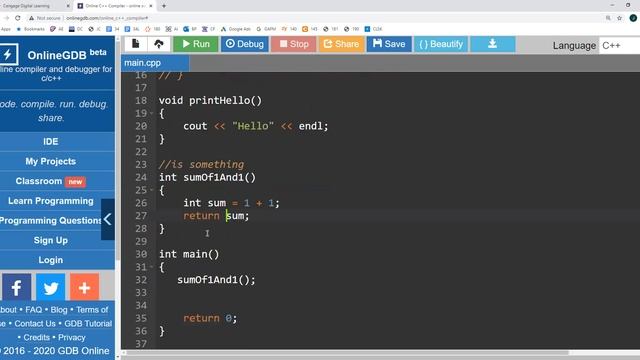Click on 'int sumOf1And1()' declaration line
The image size is (640, 360).
click(x=207, y=178)
